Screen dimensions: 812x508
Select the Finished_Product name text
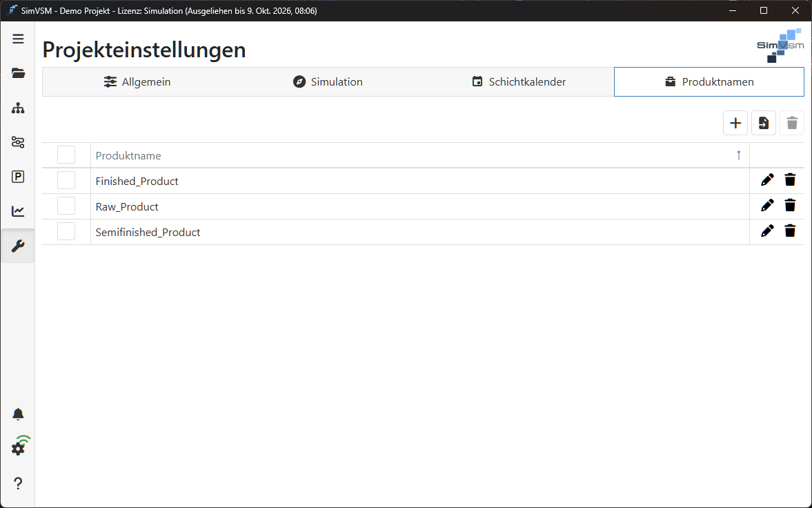point(137,181)
